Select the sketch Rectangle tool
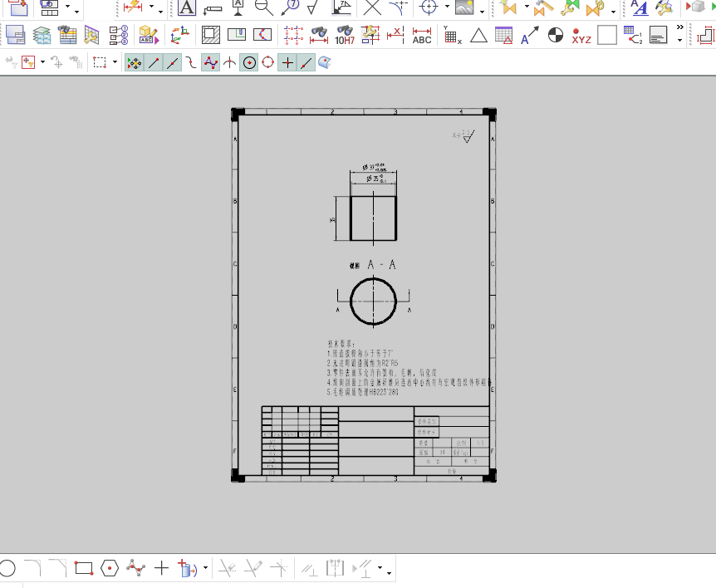 (x=84, y=568)
